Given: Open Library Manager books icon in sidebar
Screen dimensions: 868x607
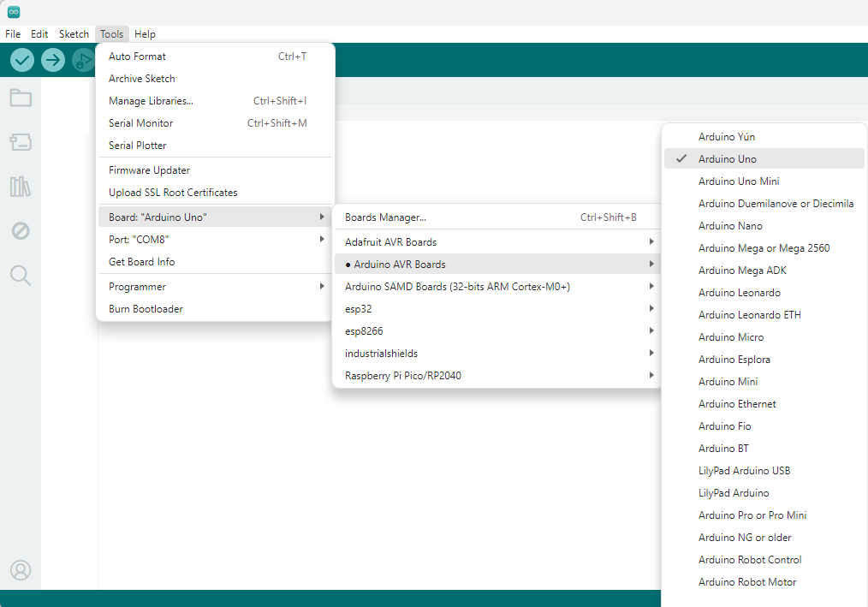Looking at the screenshot, I should (x=21, y=187).
